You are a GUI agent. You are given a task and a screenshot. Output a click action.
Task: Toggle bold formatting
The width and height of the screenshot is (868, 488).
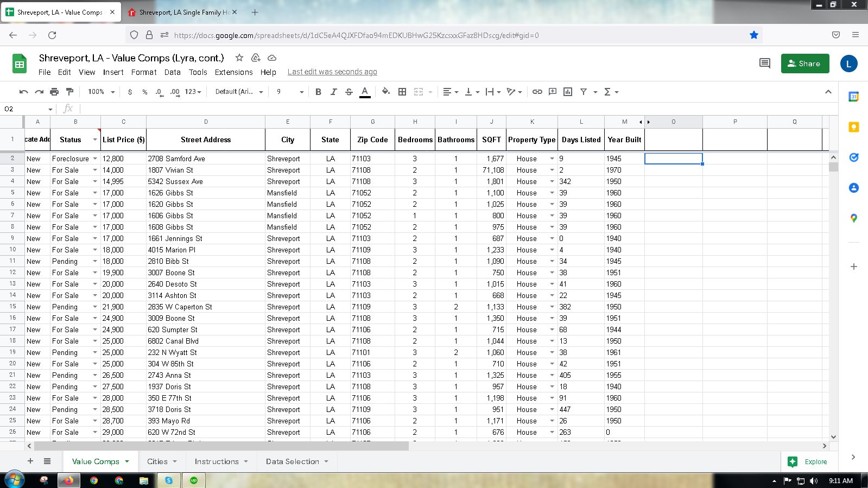(318, 92)
